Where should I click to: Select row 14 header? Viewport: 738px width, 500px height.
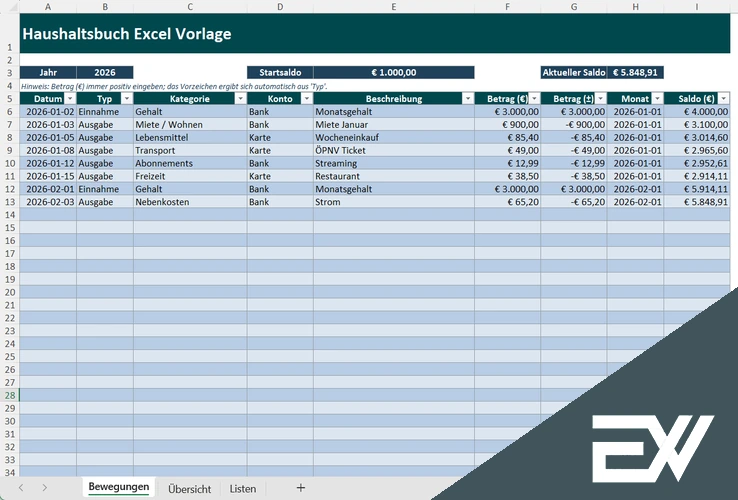(10, 215)
